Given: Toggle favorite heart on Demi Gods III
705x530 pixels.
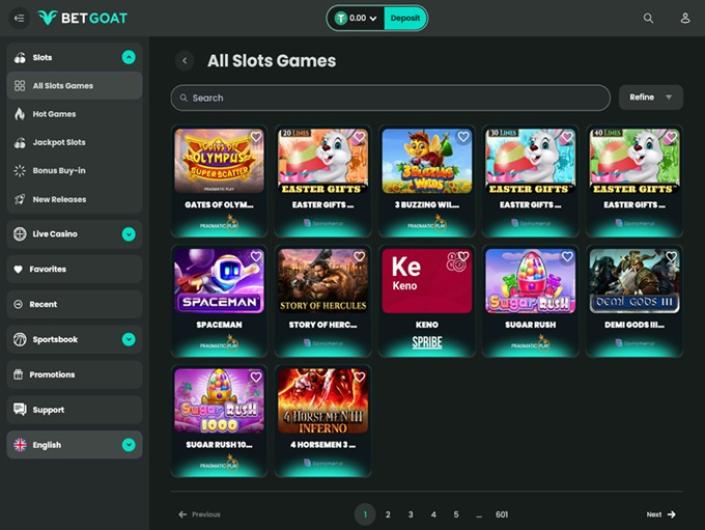Looking at the screenshot, I should pyautogui.click(x=671, y=257).
